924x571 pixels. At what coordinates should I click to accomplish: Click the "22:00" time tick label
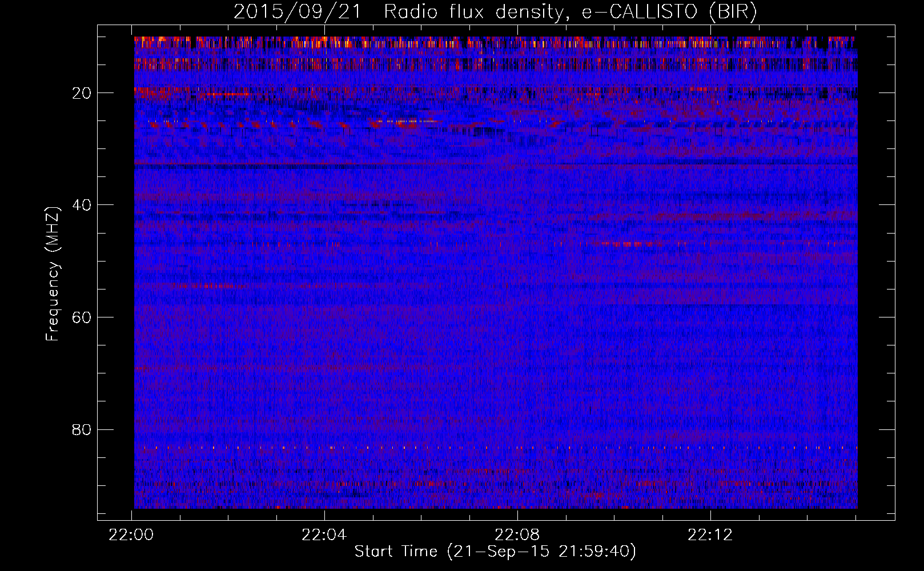click(132, 535)
